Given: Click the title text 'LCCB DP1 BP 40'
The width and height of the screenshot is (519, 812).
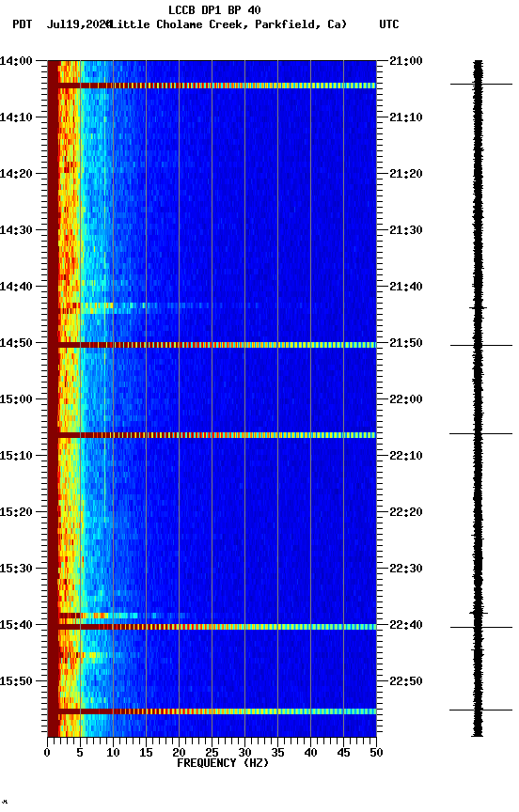Looking at the screenshot, I should (x=214, y=9).
